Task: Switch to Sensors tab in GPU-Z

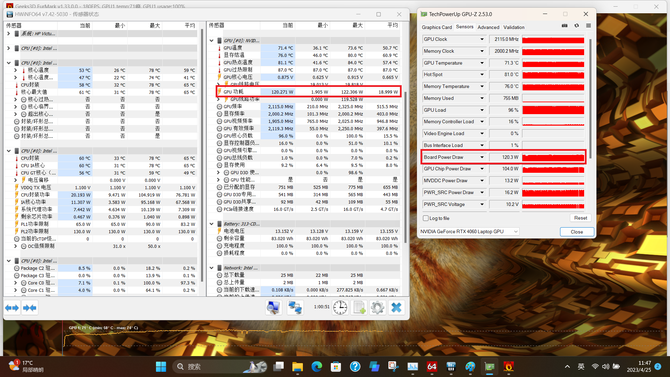Action: pos(464,27)
